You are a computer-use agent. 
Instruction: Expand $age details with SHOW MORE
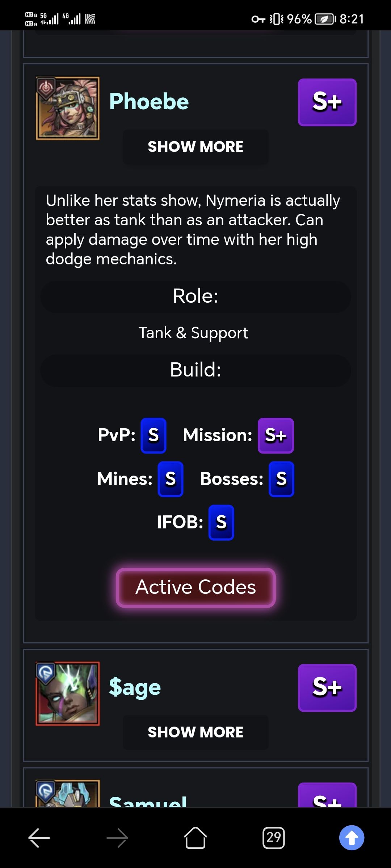(195, 732)
